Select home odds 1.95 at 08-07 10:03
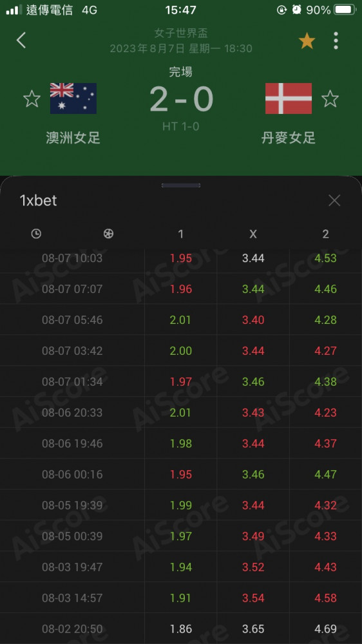The image size is (362, 644). (181, 258)
